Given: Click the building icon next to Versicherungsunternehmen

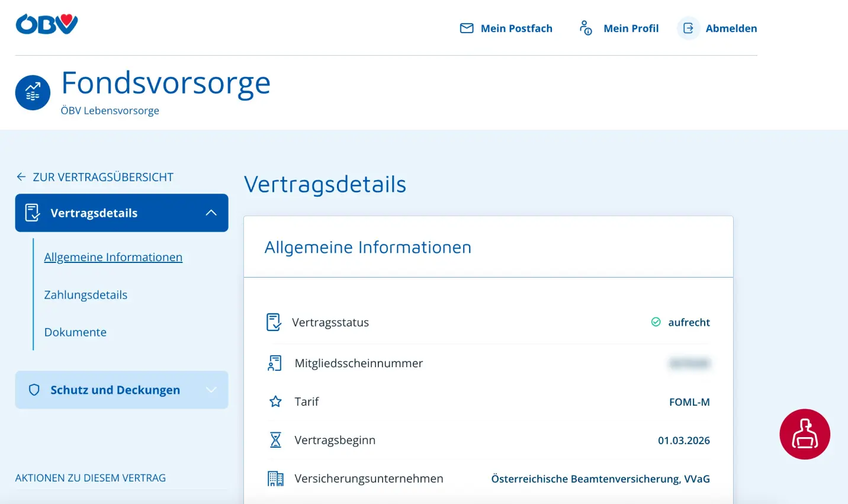Looking at the screenshot, I should pyautogui.click(x=275, y=478).
